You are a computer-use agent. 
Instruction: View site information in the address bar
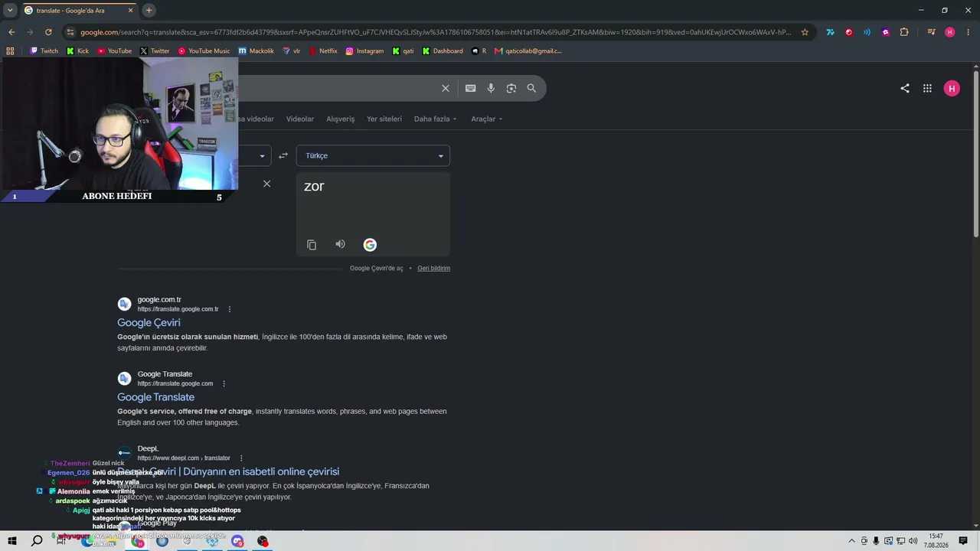pyautogui.click(x=70, y=32)
